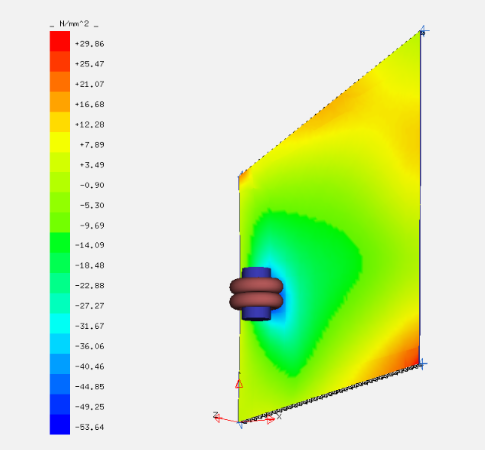Pick the yellow +7.89 legend color band
The image size is (485, 450).
pos(60,142)
